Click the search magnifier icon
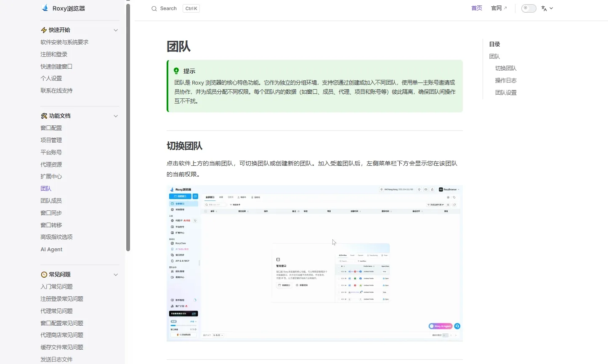This screenshot has width=608, height=364. [154, 8]
